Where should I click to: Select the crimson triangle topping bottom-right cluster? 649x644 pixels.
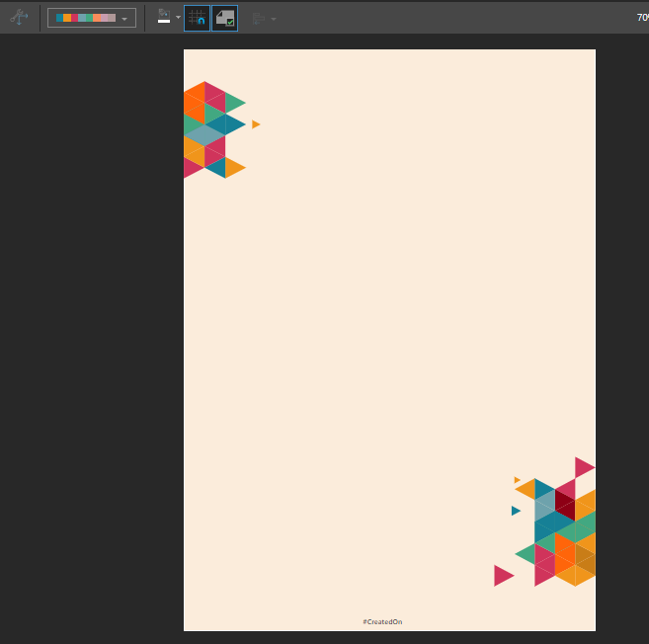583,467
